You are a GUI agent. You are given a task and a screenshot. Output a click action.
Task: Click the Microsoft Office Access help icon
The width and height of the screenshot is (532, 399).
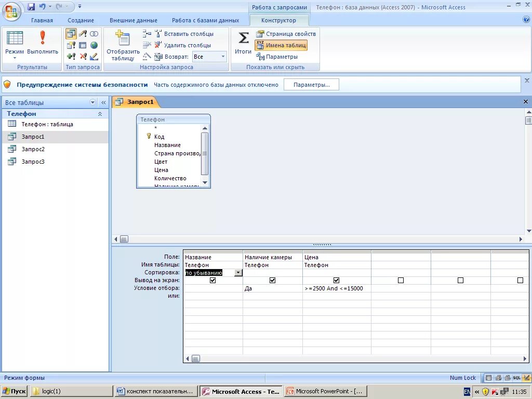pyautogui.click(x=526, y=20)
